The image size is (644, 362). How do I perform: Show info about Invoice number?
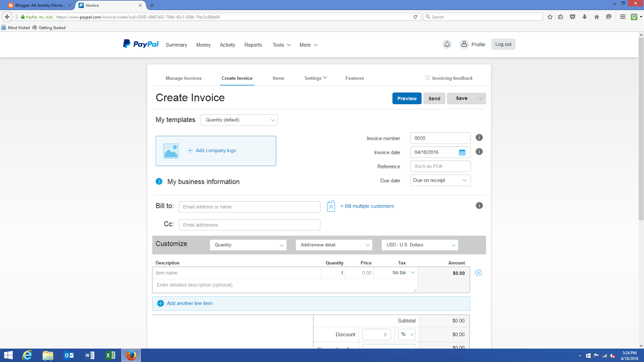[479, 138]
